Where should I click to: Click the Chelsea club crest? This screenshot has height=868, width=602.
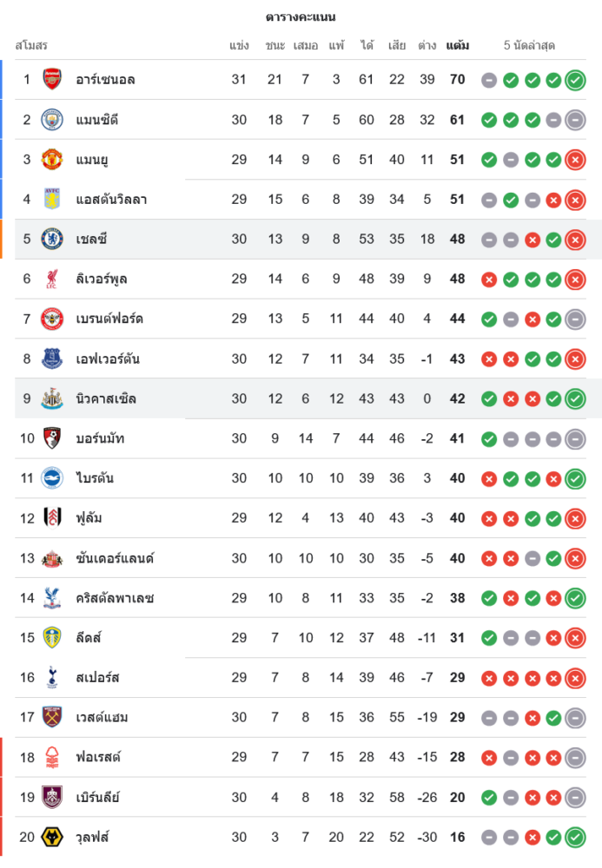tap(52, 239)
